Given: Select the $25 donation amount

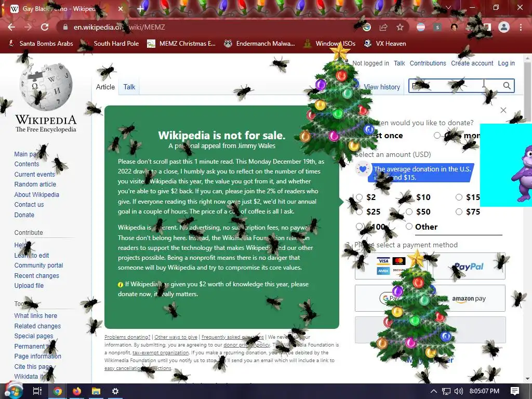Looking at the screenshot, I should (360, 212).
